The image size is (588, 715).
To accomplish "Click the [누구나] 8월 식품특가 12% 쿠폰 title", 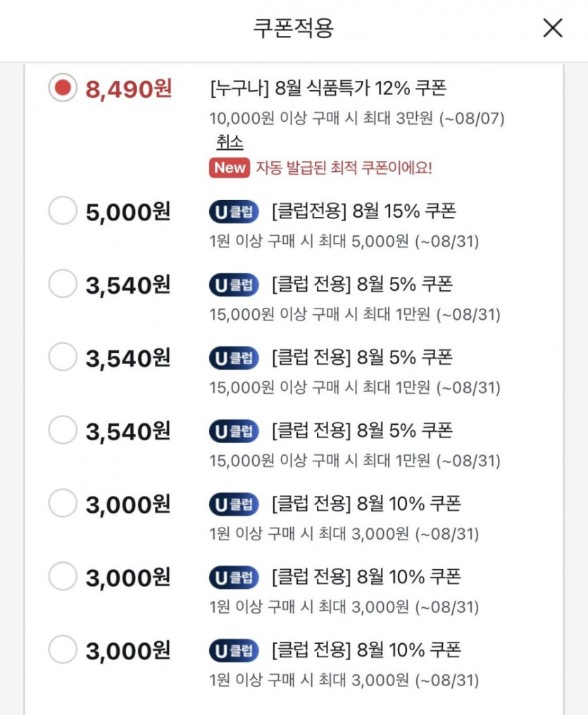I will coord(327,88).
